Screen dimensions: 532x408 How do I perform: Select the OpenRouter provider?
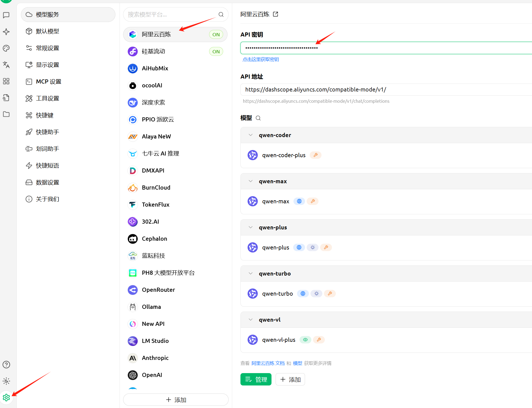tap(175, 290)
